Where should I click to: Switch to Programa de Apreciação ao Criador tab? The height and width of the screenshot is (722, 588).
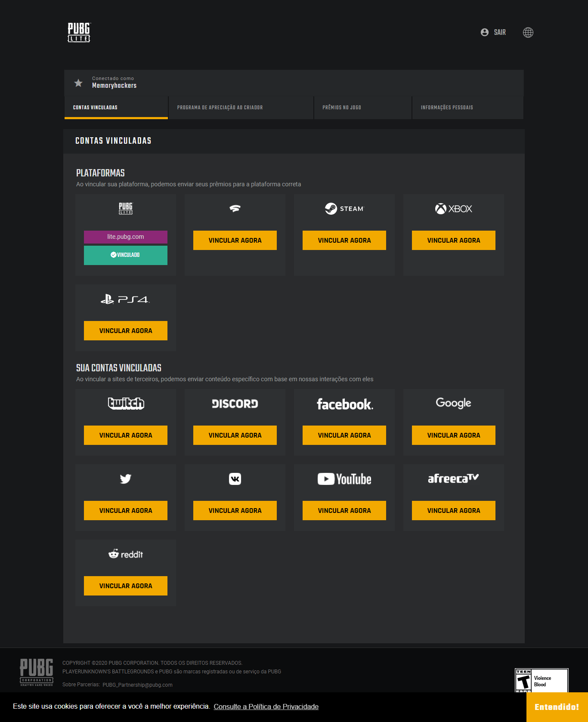point(241,108)
